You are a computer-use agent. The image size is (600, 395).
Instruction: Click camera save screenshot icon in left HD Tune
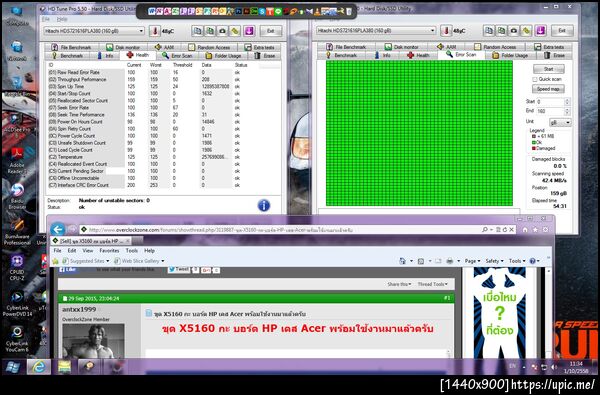(x=222, y=31)
